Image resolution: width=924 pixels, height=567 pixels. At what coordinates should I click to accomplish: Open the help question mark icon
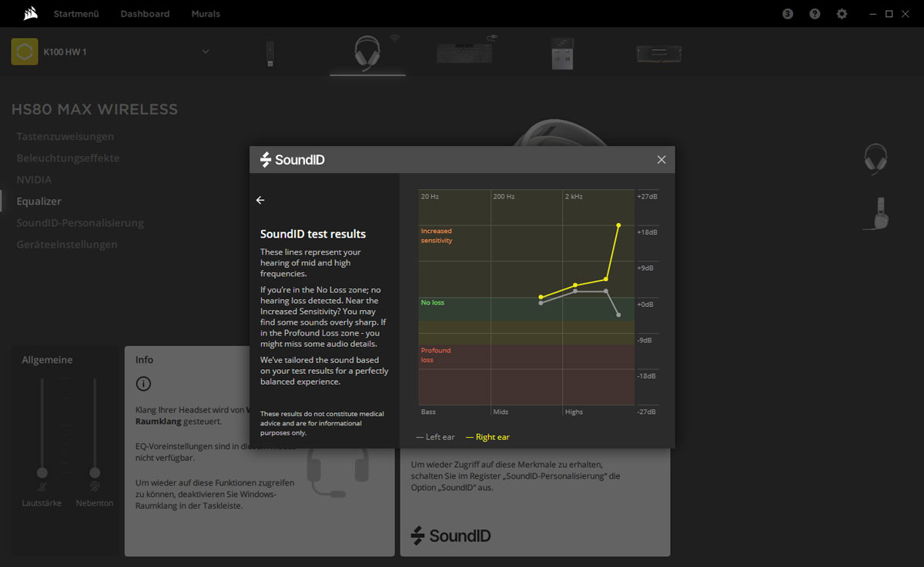pos(815,14)
